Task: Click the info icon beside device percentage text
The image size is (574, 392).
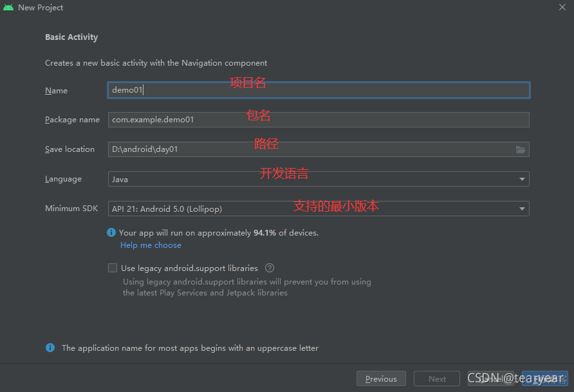Action: (111, 232)
